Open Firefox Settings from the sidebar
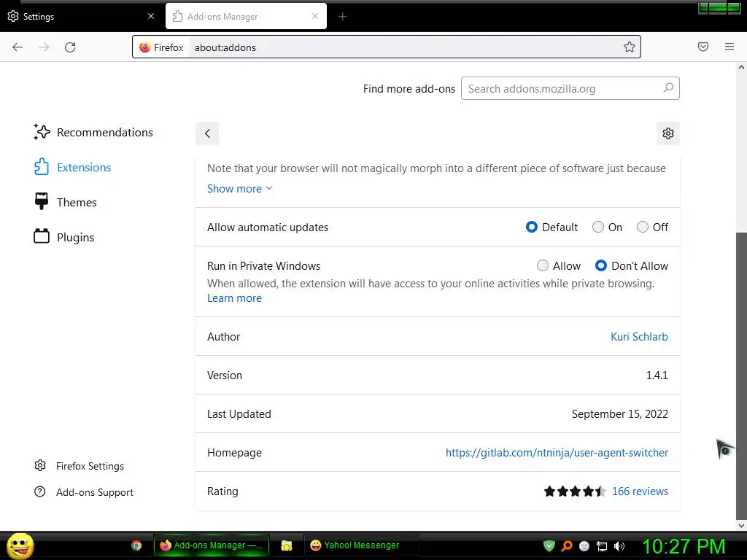Image resolution: width=747 pixels, height=560 pixels. pyautogui.click(x=79, y=466)
